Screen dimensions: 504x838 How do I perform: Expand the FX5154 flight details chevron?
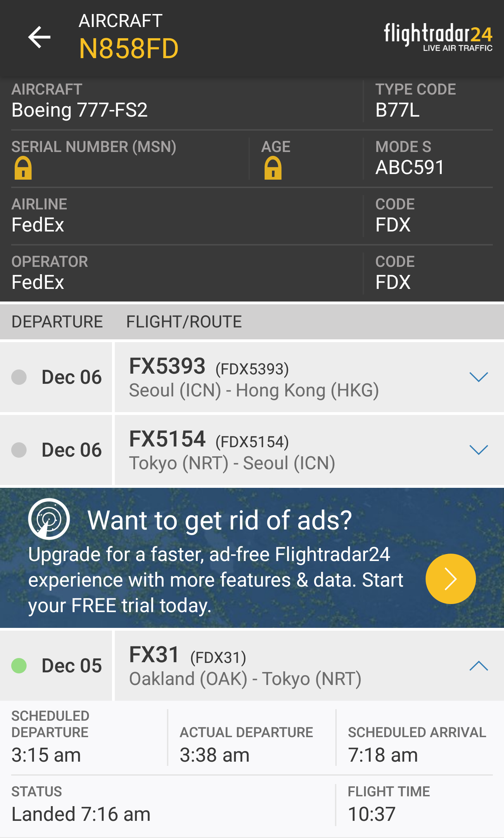[478, 450]
